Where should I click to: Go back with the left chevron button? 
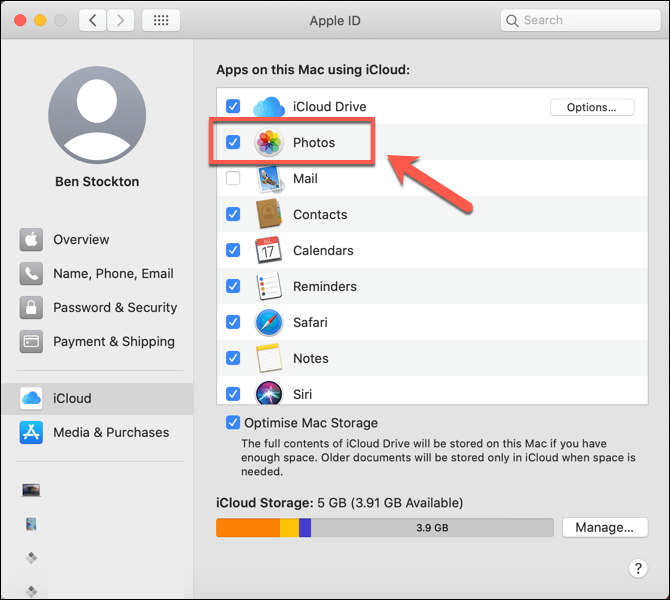[x=93, y=20]
